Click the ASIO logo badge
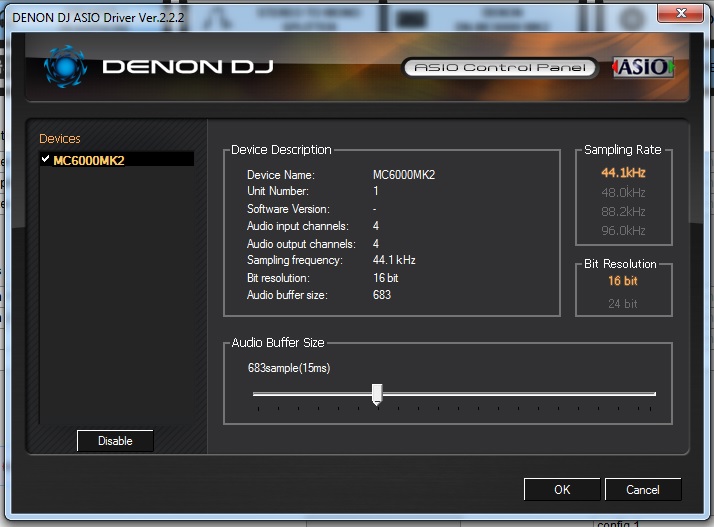The width and height of the screenshot is (714, 527). pyautogui.click(x=643, y=67)
